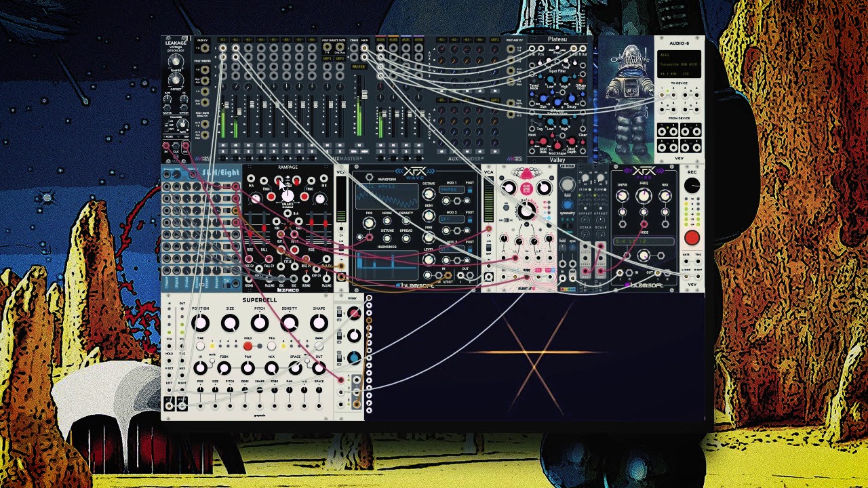Click the XFX Wave OCTAVE knob
The width and height of the screenshot is (868, 488).
[x=429, y=193]
